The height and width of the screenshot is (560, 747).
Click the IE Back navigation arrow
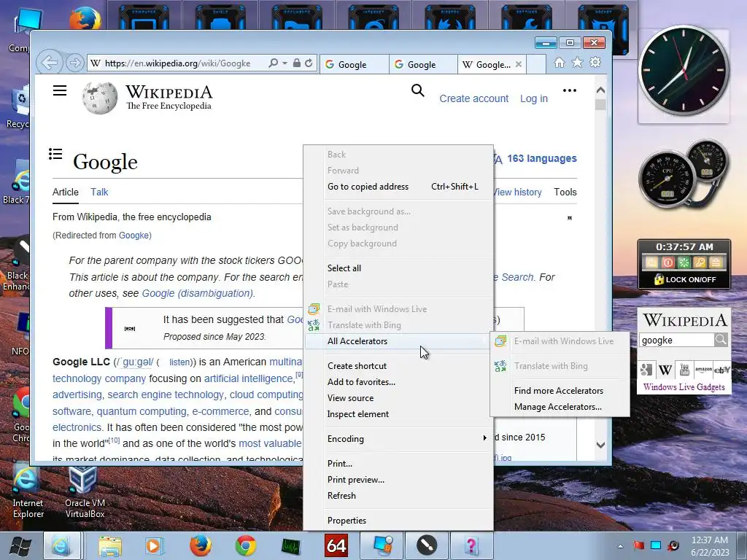point(49,63)
